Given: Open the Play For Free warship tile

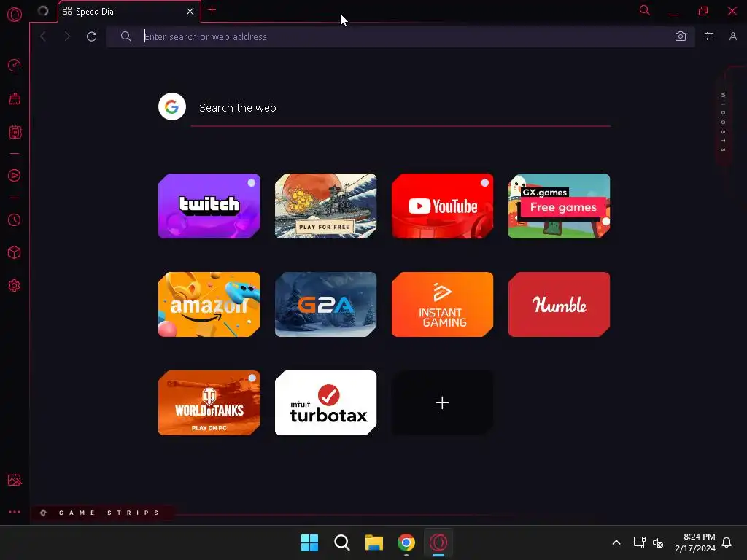Looking at the screenshot, I should click(x=325, y=206).
